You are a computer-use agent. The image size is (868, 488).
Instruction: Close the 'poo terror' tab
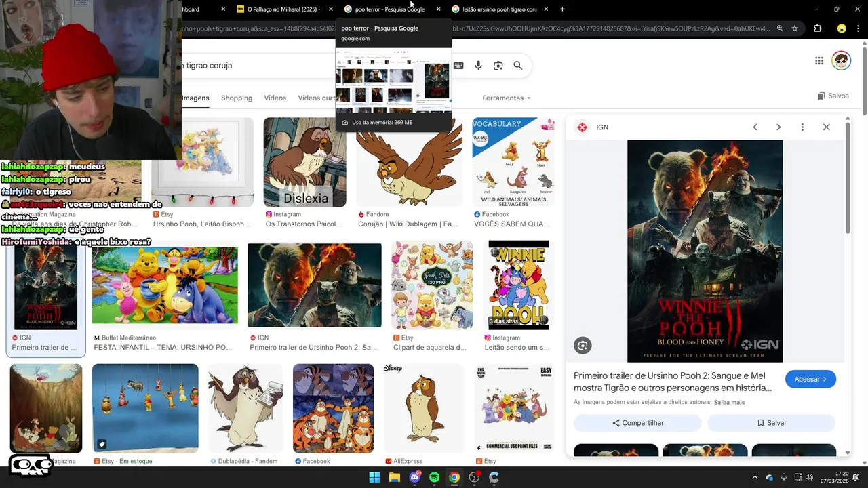[x=438, y=9]
